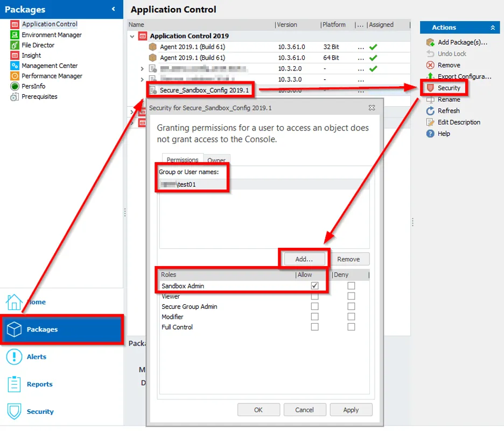Toggle Allow checkbox for Sandbox Admin role
This screenshot has width=504, height=431.
[314, 286]
